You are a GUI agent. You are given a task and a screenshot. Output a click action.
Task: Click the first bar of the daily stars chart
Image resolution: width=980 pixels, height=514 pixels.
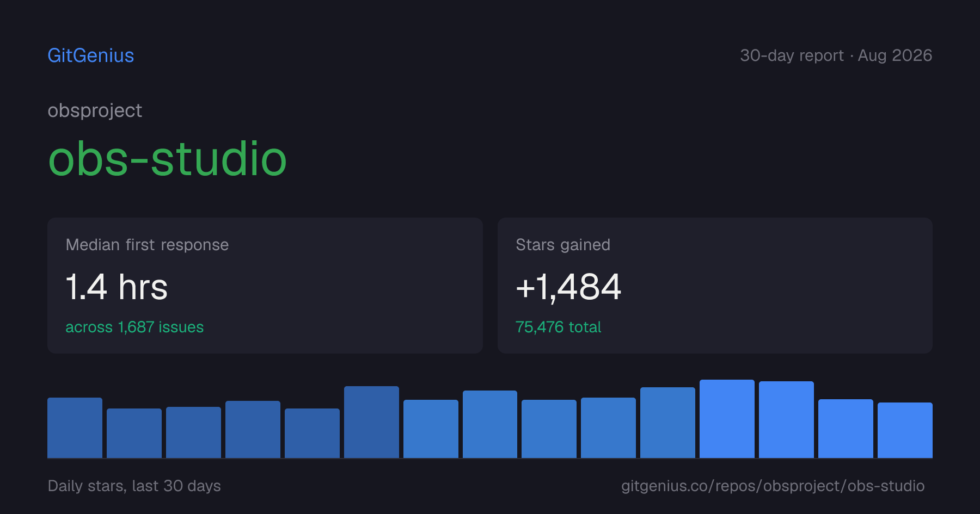pyautogui.click(x=75, y=428)
